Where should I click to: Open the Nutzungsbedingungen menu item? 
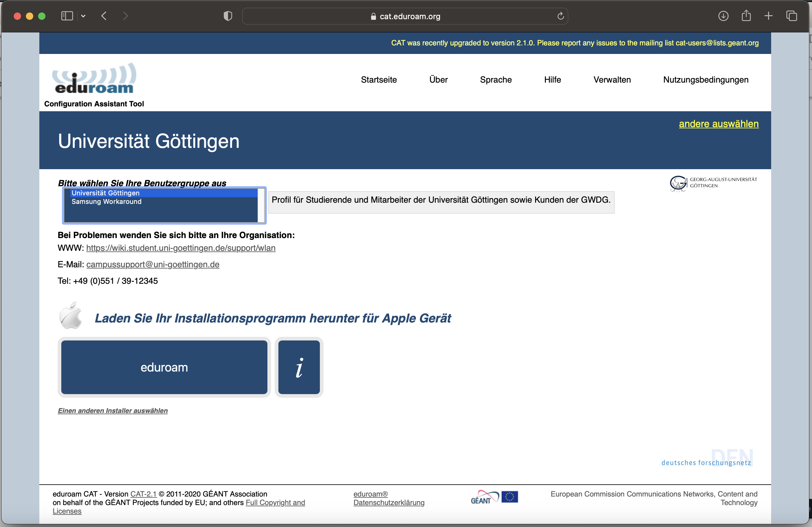[706, 80]
